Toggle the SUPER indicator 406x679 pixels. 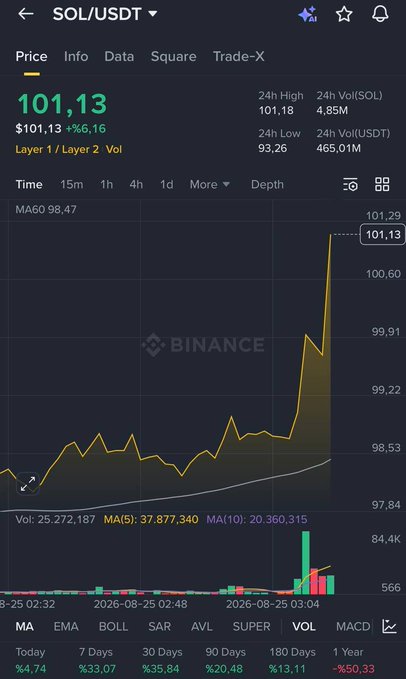coord(251,626)
